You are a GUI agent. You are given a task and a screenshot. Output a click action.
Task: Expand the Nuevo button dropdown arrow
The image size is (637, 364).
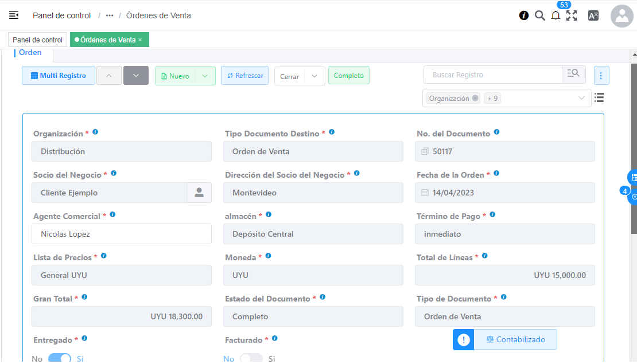[x=205, y=76]
